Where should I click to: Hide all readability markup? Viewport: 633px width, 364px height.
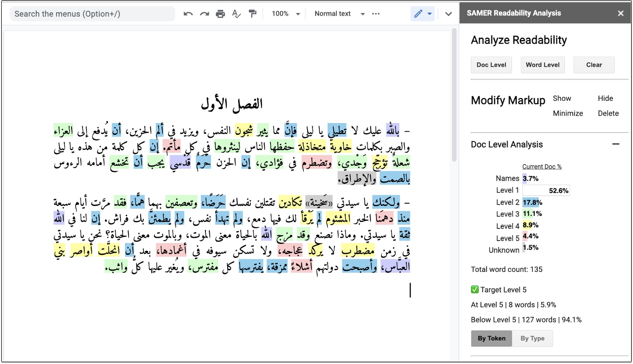605,98
